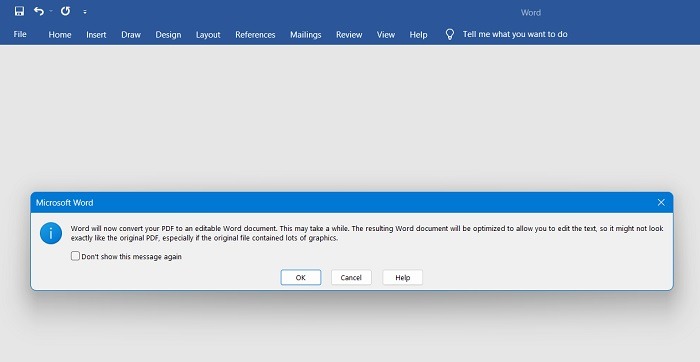Viewport: 700px width, 362px height.
Task: Click the 'Microsoft Word' dialog title text
Action: pyautogui.click(x=65, y=203)
